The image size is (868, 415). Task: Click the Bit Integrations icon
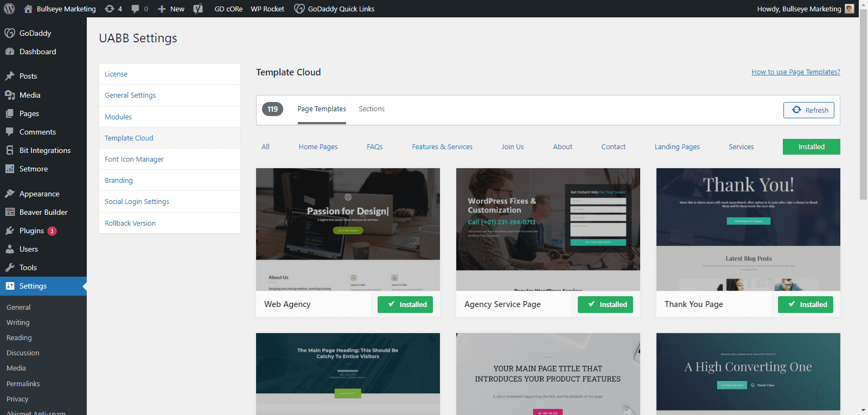[9, 150]
